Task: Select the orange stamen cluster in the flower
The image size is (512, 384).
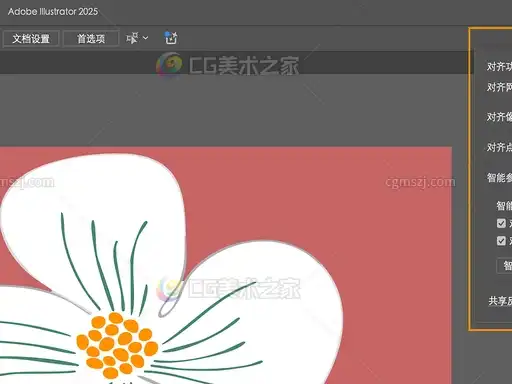Action: [117, 345]
